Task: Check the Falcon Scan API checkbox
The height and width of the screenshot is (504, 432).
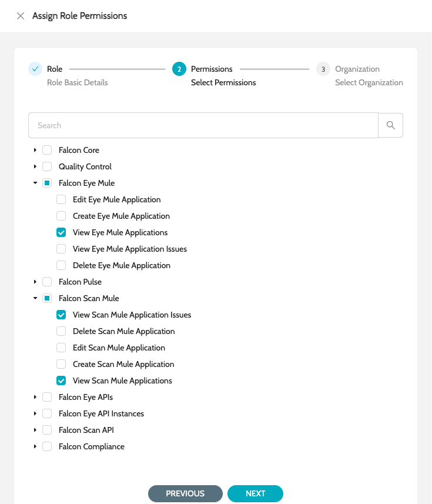Action: pyautogui.click(x=47, y=430)
